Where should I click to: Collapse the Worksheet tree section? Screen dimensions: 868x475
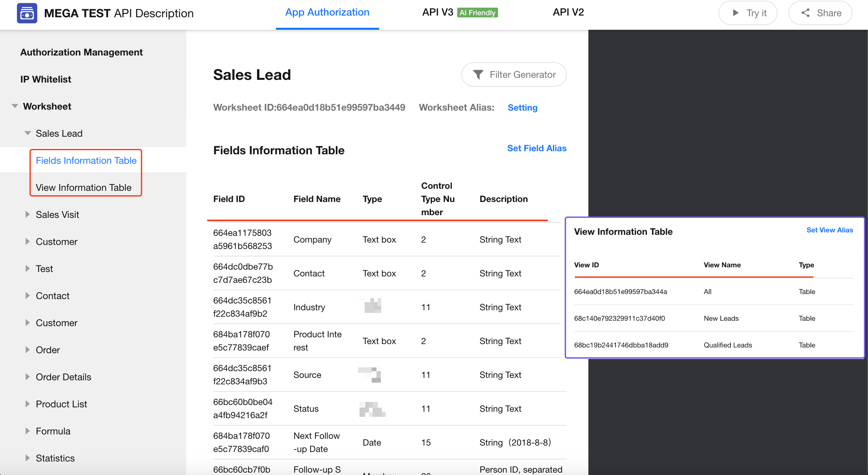pyautogui.click(x=15, y=106)
